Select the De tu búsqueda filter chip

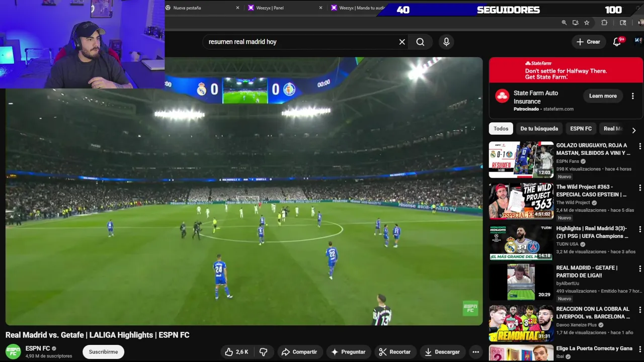(539, 129)
